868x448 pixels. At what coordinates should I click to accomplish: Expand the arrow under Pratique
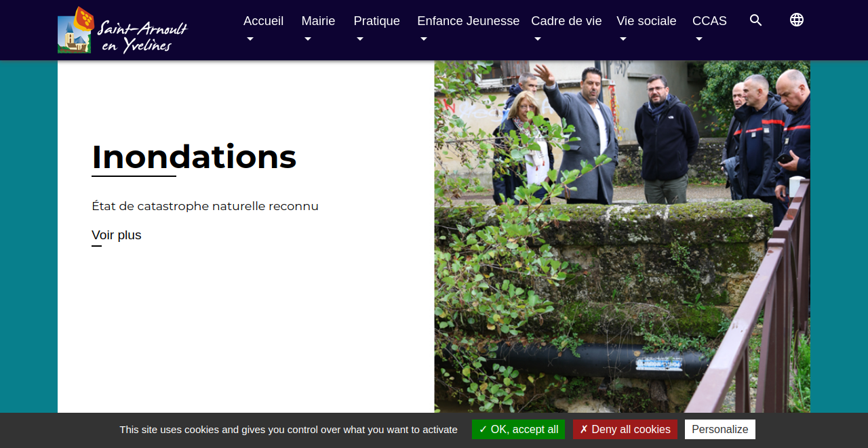(x=360, y=39)
